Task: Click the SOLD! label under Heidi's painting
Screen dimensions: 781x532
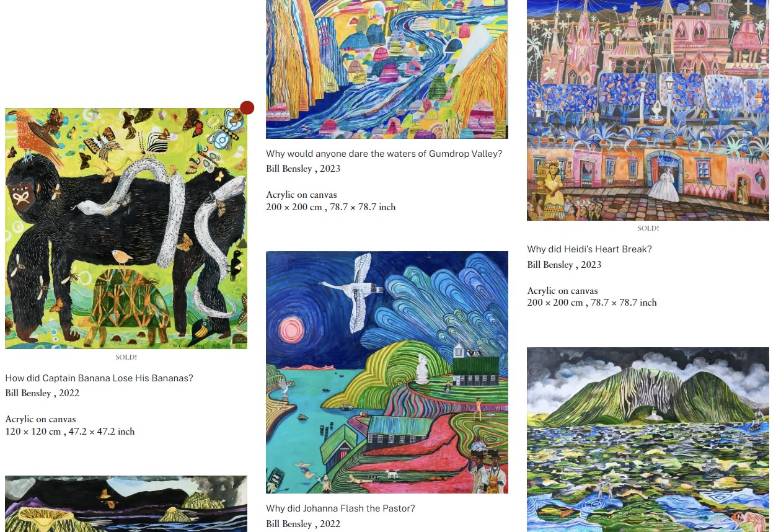Action: click(648, 229)
